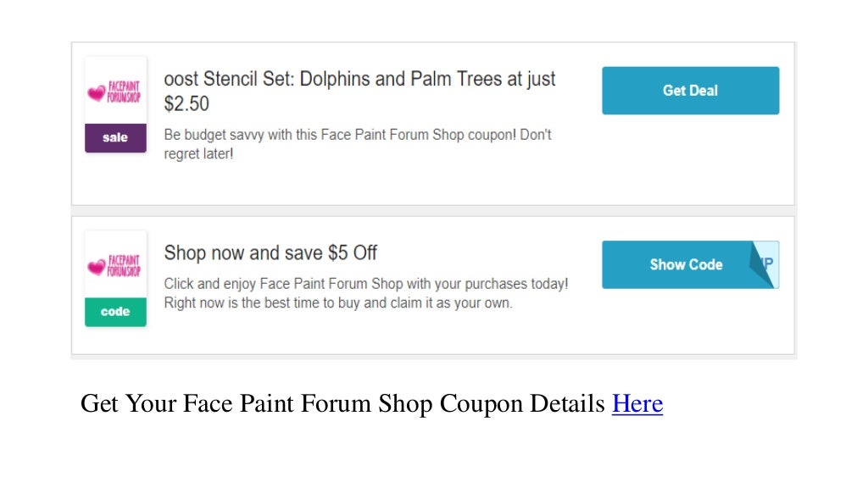This screenshot has width=868, height=488.
Task: Select the green code badge
Action: point(115,312)
